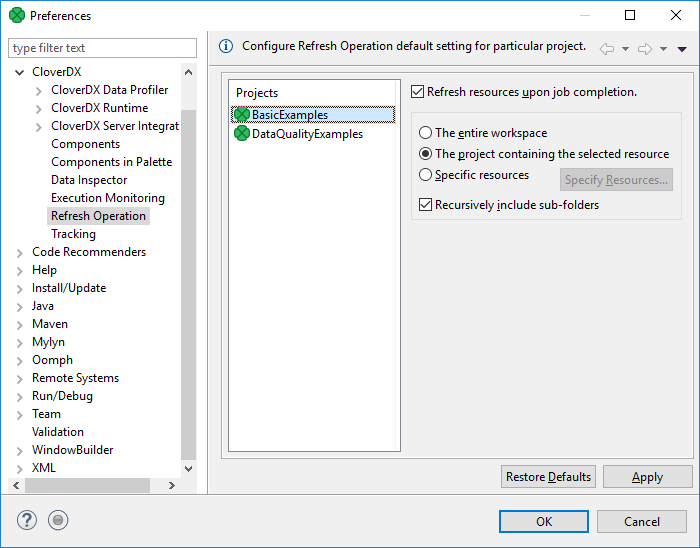Open the view menu dropdown triangle
The image size is (700, 548).
click(682, 49)
